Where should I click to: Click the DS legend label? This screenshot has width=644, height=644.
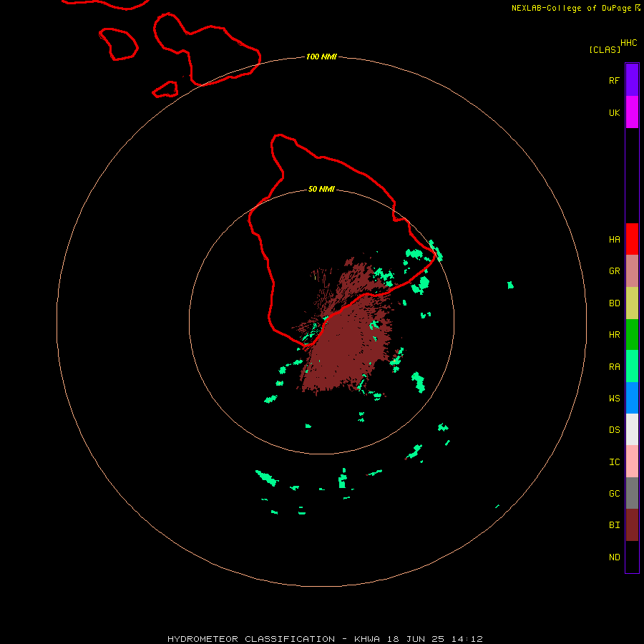click(614, 430)
